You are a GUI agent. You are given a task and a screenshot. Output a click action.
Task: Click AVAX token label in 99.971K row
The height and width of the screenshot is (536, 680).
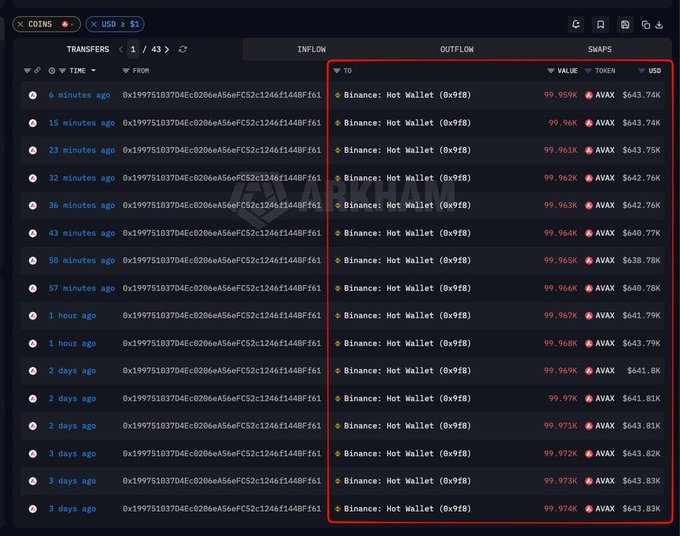pyautogui.click(x=605, y=426)
